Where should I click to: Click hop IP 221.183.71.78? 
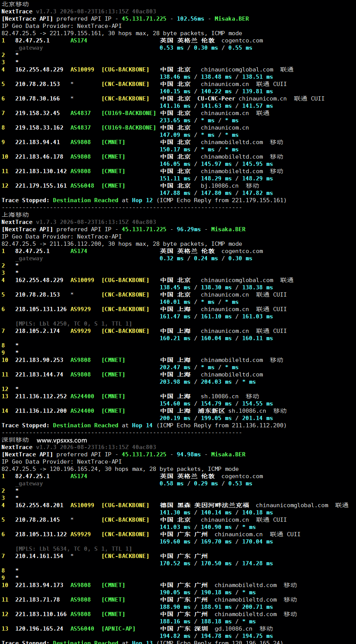click(x=37, y=600)
